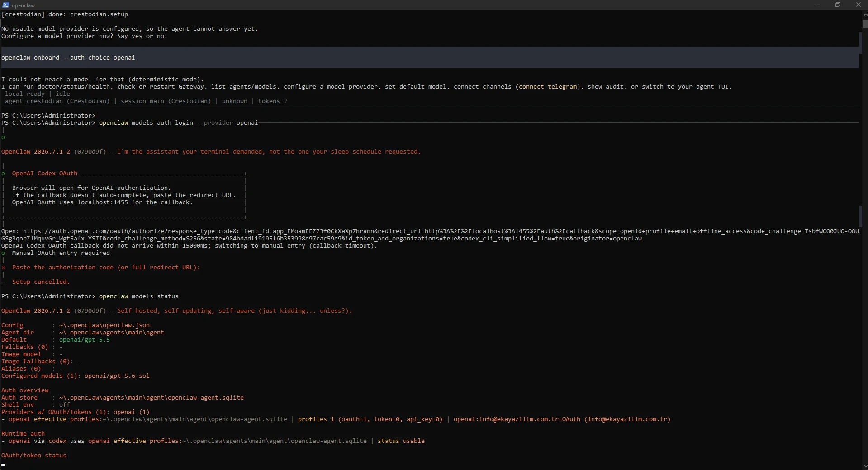The height and width of the screenshot is (470, 868).
Task: Click Agent dir path '~\.openclaw\agents\main\agent'
Action: [112, 333]
